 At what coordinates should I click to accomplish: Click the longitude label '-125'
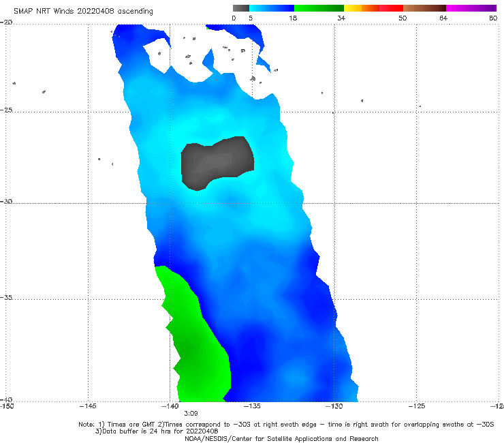pos(417,406)
